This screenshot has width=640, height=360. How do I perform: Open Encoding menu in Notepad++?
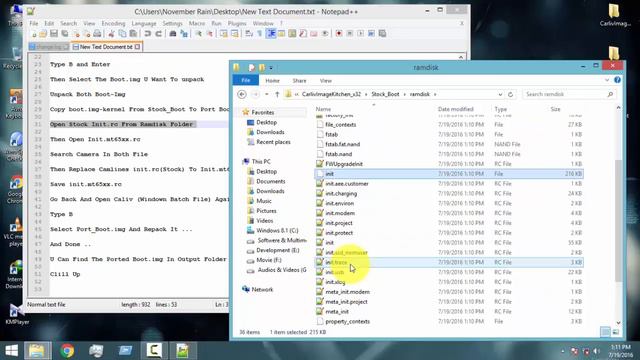click(x=113, y=23)
